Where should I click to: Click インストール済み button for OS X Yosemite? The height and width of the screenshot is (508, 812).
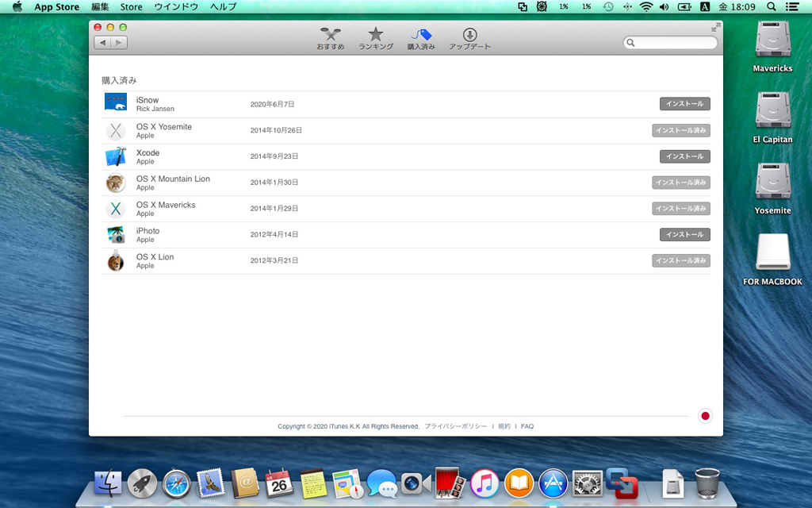click(x=681, y=130)
